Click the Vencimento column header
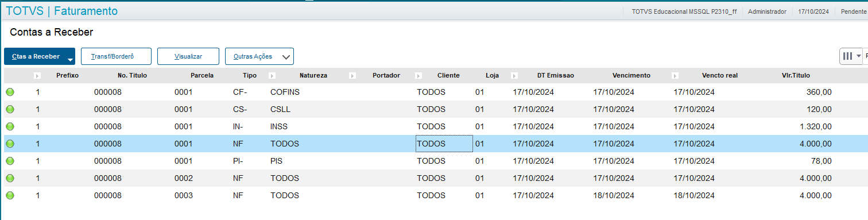This screenshot has height=220, width=868. point(631,75)
